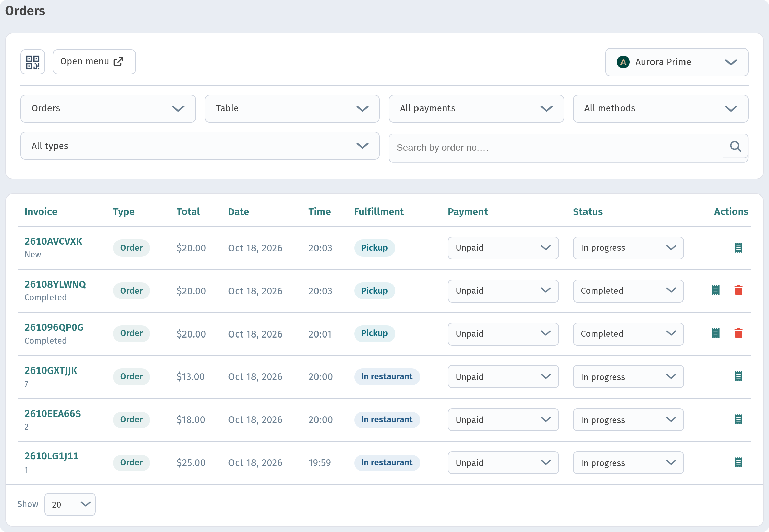The image size is (769, 532).
Task: Change status dropdown for order 2610LG1J11
Action: coord(629,463)
